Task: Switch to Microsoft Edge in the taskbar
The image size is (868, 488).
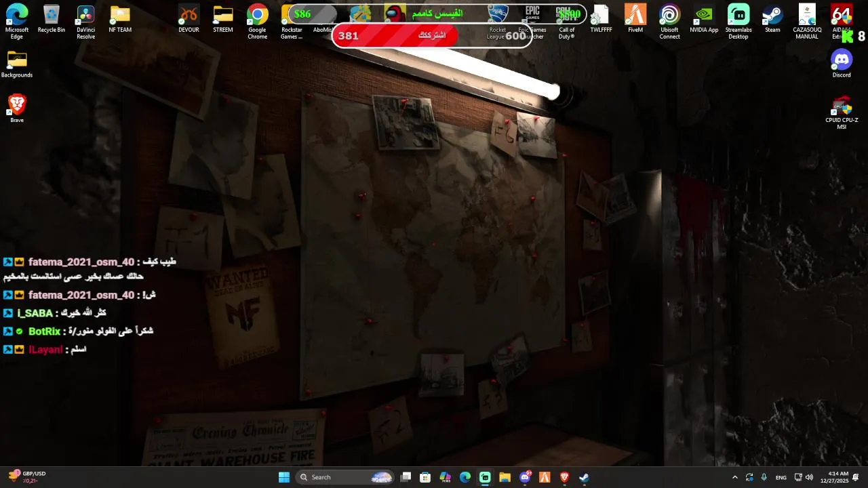Action: pyautogui.click(x=465, y=477)
